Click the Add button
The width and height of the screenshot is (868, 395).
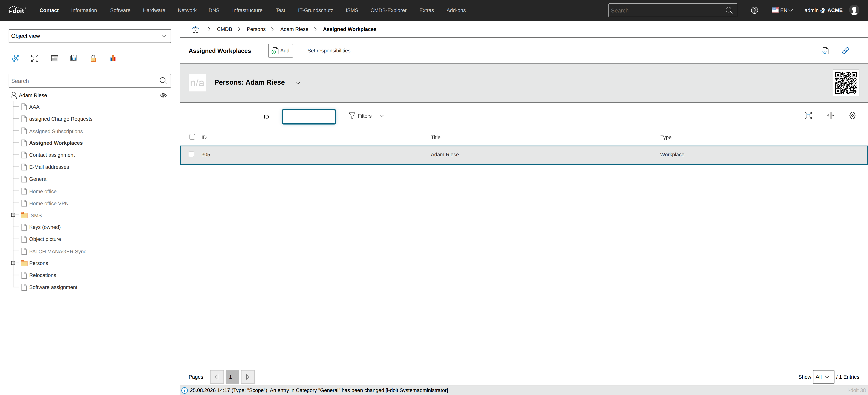[280, 51]
